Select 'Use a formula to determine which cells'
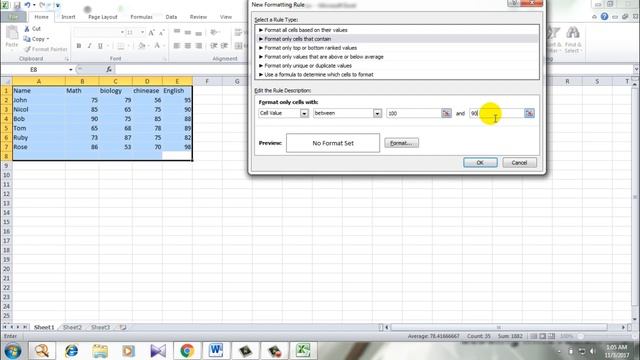This screenshot has height=360, width=640. [397, 75]
